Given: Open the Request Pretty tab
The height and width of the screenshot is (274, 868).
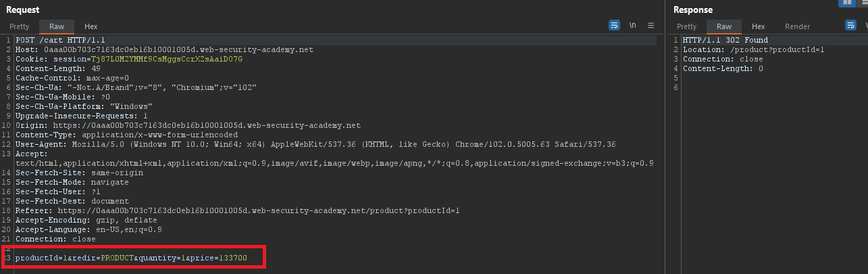Looking at the screenshot, I should pyautogui.click(x=20, y=26).
